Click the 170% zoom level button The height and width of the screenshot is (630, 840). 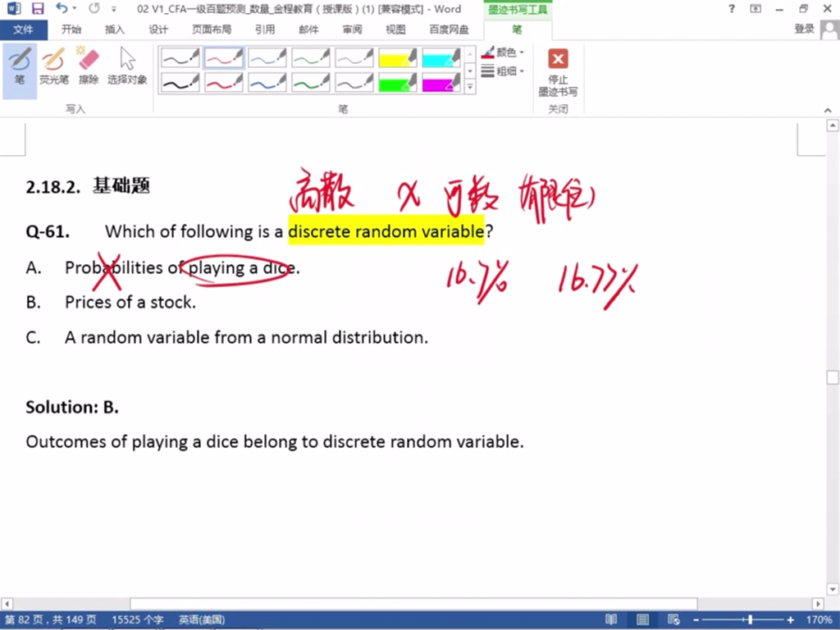[819, 619]
